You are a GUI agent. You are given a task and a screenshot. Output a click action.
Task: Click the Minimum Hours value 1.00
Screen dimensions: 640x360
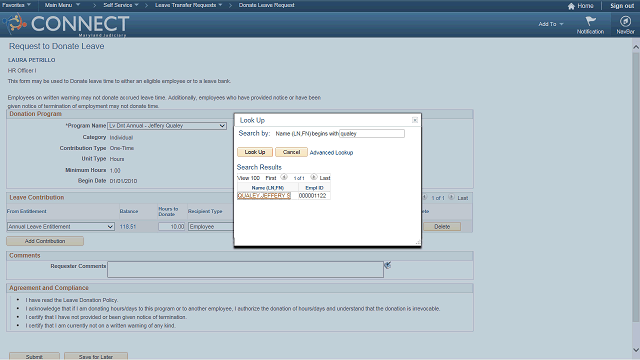pos(115,170)
